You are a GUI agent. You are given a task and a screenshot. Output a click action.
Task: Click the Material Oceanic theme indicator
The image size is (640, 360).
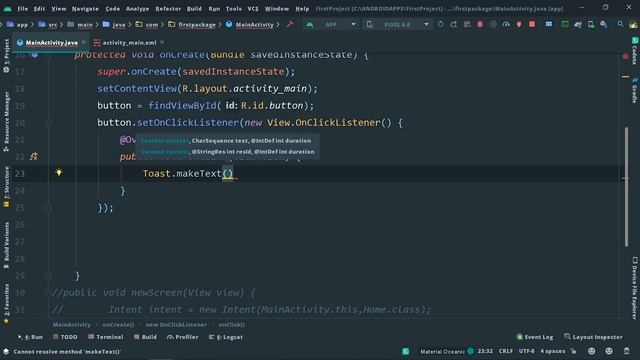[x=447, y=351]
